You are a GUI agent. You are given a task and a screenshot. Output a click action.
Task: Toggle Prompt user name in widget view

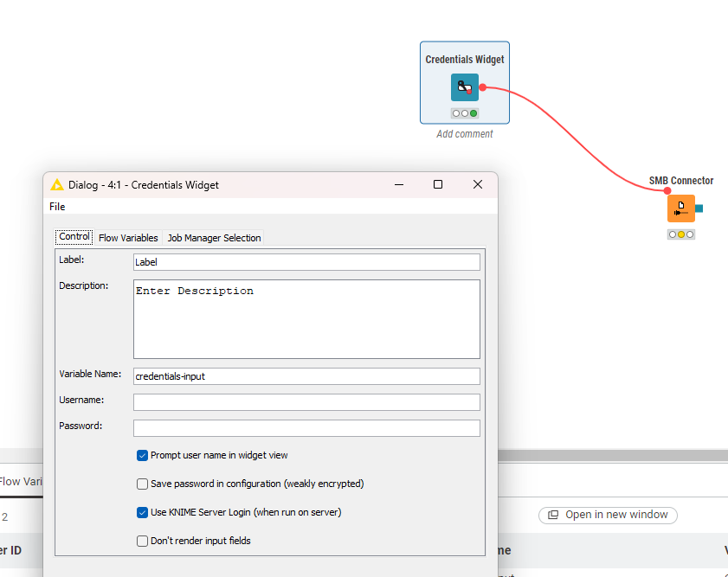click(x=142, y=456)
